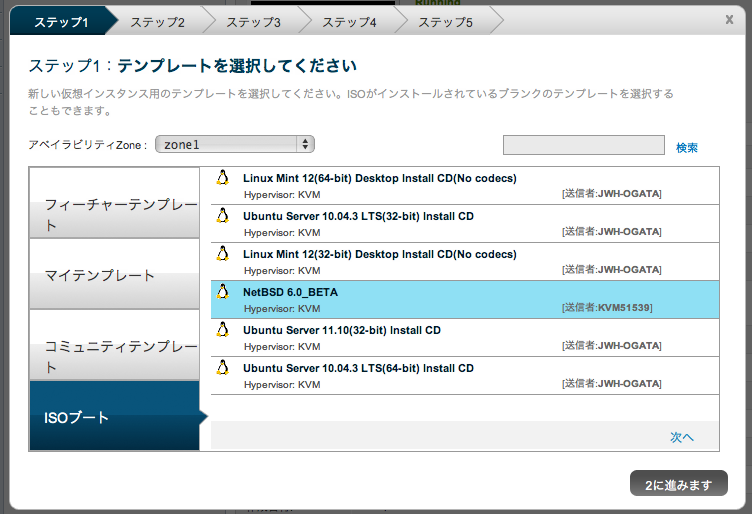Select Ubuntu Server 10.04.3 LTS(32-bit) Install CD
Screen dimensions: 752x514
(465, 224)
